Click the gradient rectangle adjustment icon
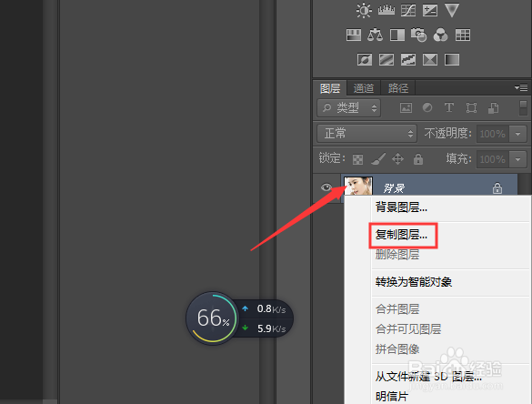The height and width of the screenshot is (404, 532). [x=452, y=59]
